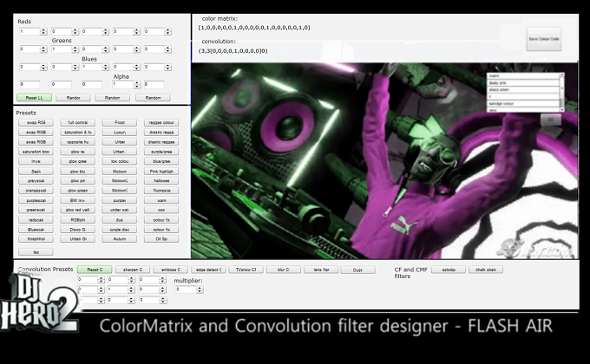Apply the BW inv preset
Screen dimensions: 590x364
click(x=78, y=200)
